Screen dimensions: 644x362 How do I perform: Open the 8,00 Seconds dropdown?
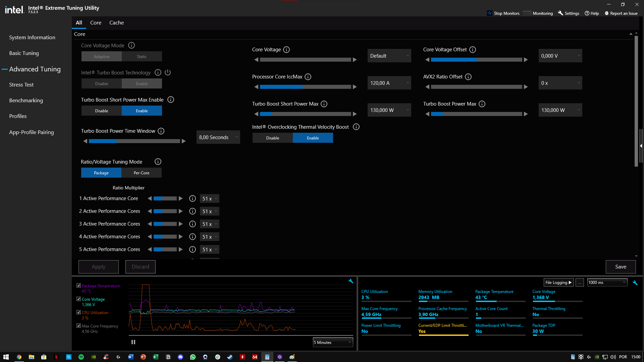[218, 137]
